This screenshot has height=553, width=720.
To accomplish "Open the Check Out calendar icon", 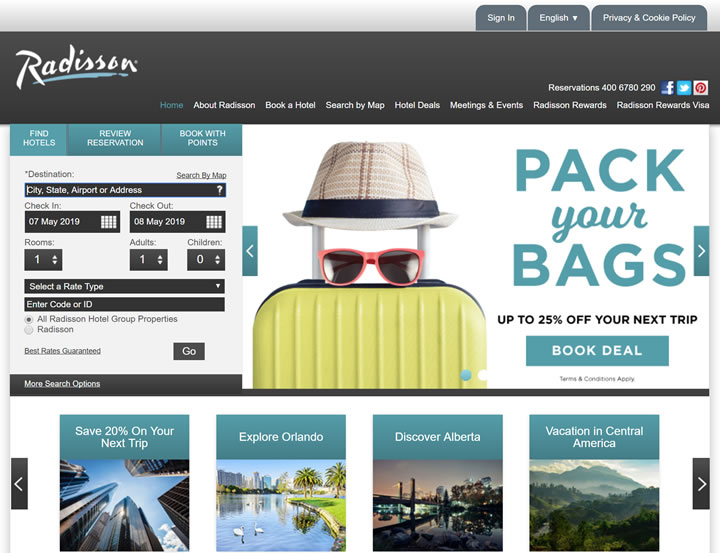I will (214, 222).
